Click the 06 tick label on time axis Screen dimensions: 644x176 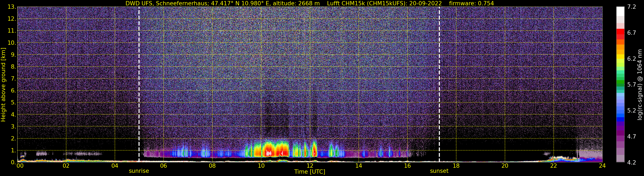tap(163, 166)
